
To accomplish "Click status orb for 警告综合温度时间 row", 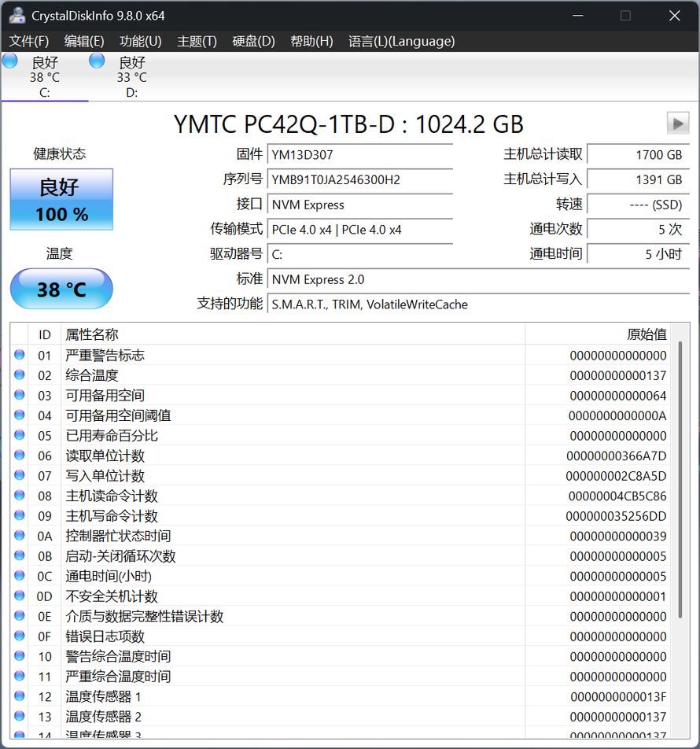I will pos(19,656).
